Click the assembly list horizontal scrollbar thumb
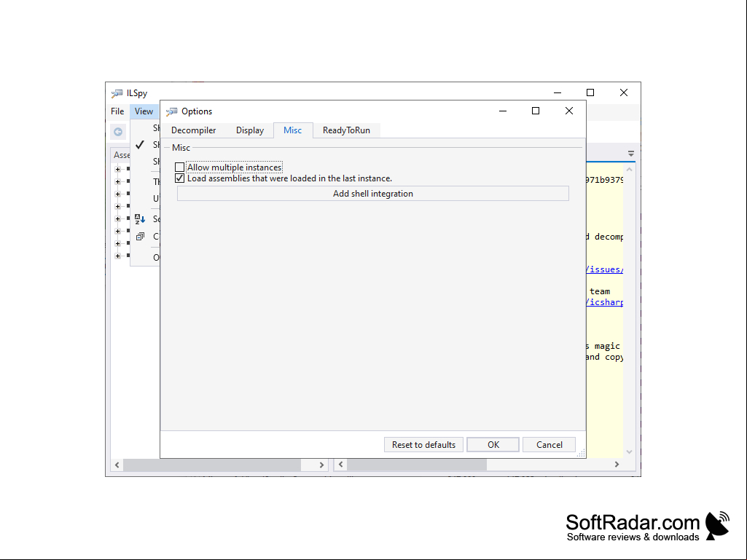The image size is (747, 560). (x=212, y=465)
